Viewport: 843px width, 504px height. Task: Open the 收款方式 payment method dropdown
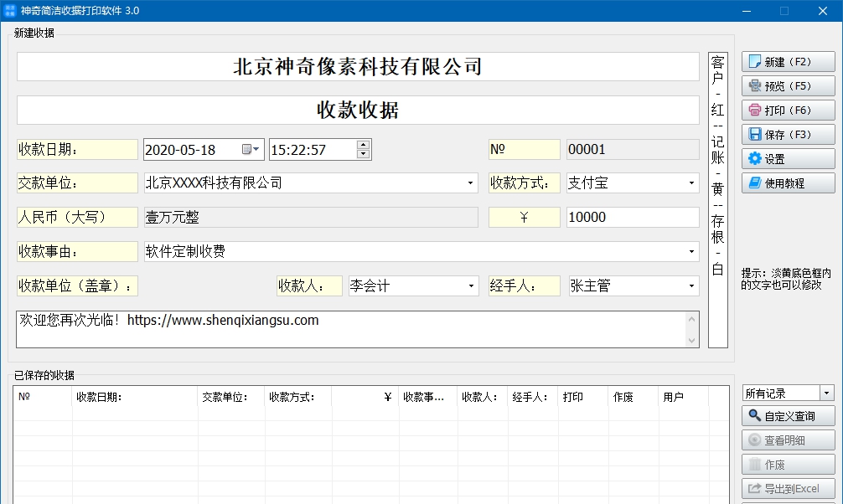pos(692,182)
